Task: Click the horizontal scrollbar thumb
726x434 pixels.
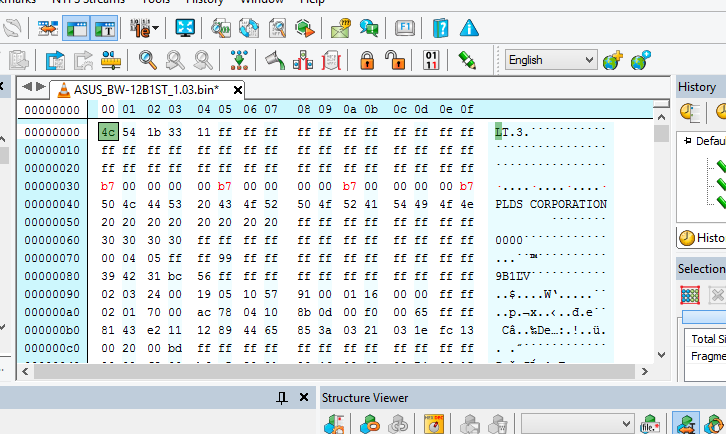Action: pyautogui.click(x=334, y=371)
